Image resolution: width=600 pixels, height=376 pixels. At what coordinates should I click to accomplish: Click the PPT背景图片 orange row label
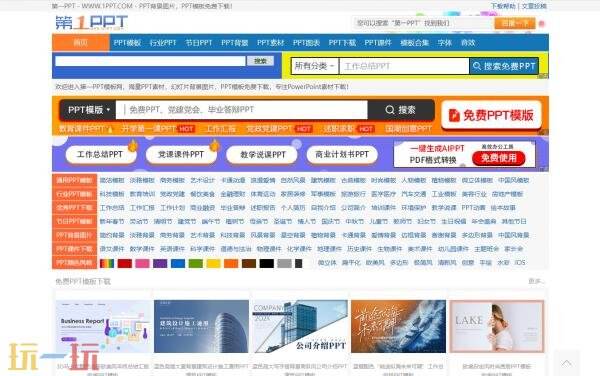point(74,235)
